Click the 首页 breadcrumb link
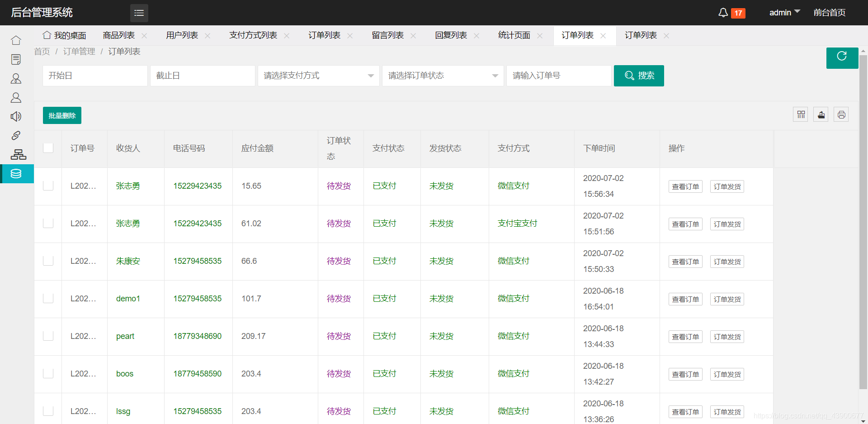This screenshot has height=424, width=868. coord(42,52)
